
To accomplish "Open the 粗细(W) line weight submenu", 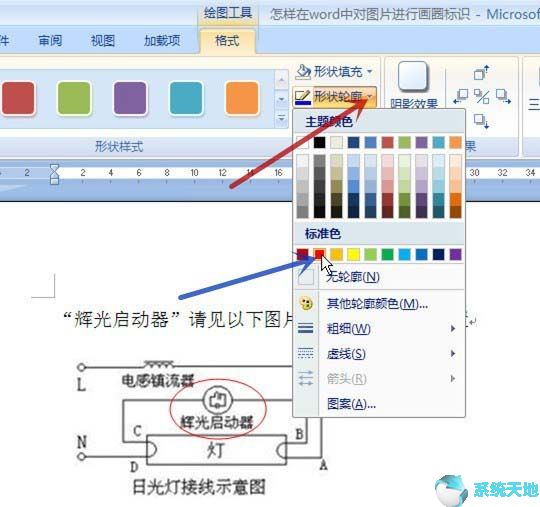I will [379, 329].
